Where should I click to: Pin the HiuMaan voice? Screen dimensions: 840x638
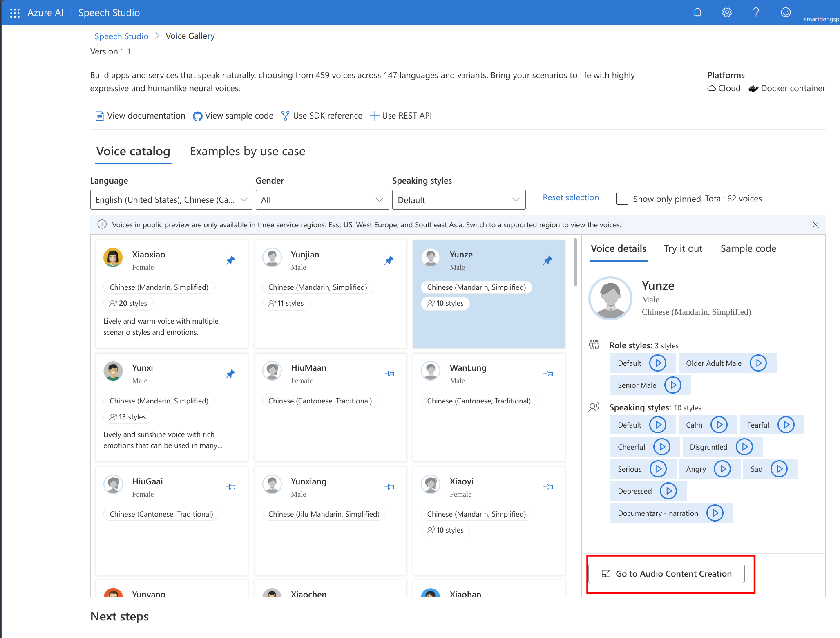pyautogui.click(x=389, y=374)
